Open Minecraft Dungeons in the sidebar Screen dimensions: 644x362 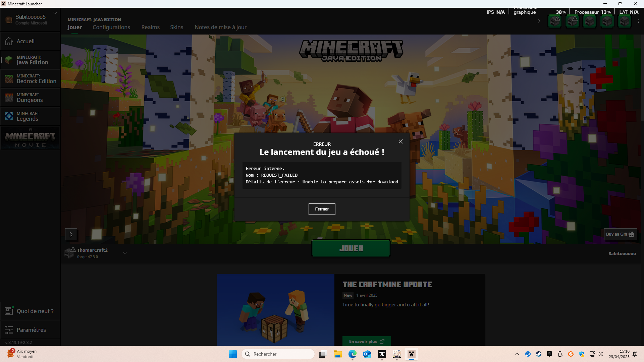(30, 98)
